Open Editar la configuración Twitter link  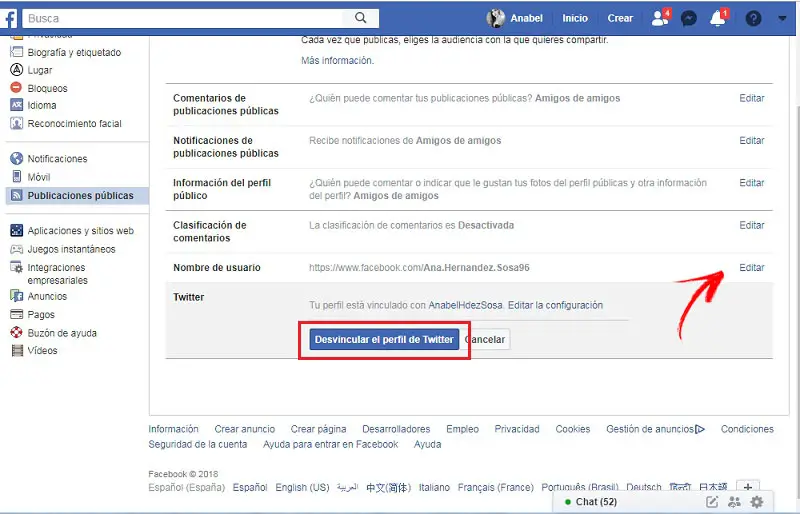pyautogui.click(x=555, y=305)
